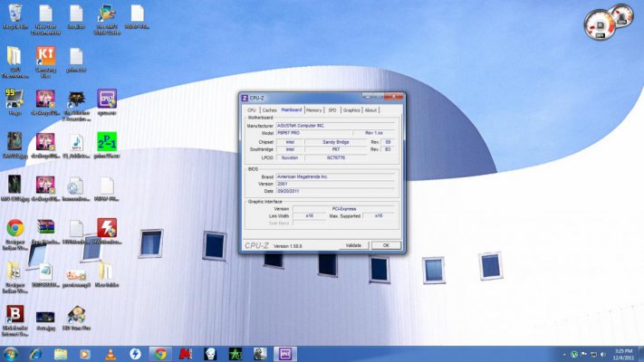Click the network tray icon
The height and width of the screenshot is (362, 644).
(593, 354)
